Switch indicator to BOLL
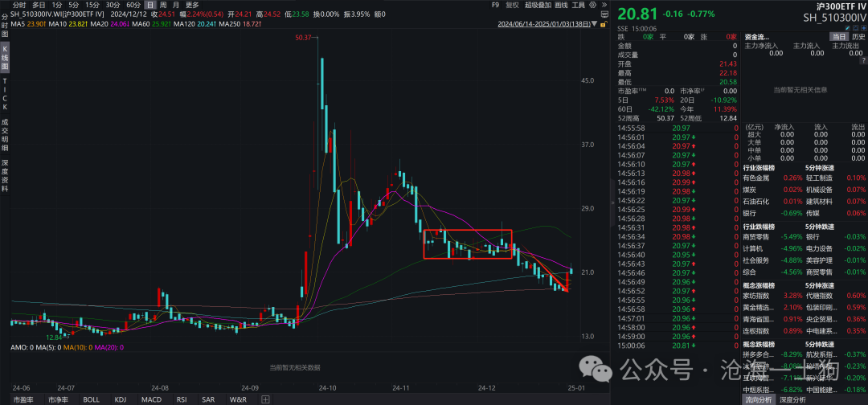 [x=92, y=399]
